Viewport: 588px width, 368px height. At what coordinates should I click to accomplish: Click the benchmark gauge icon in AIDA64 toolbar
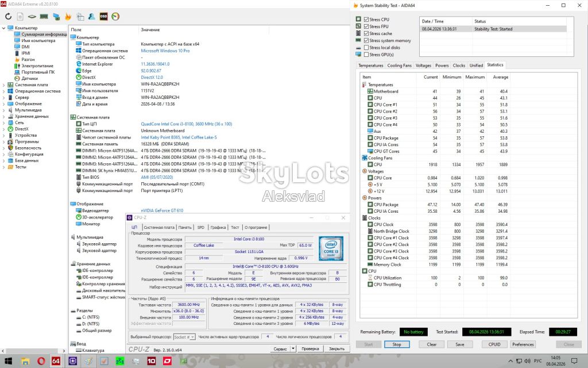115,17
